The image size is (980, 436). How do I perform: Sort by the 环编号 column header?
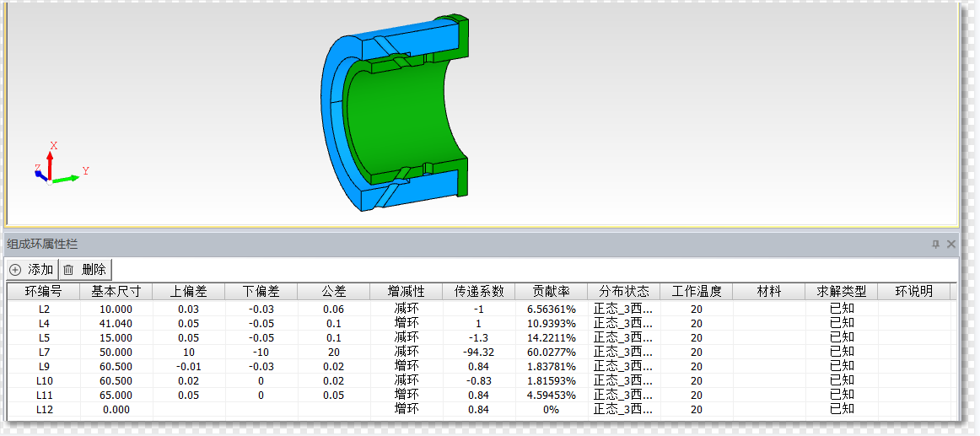44,292
